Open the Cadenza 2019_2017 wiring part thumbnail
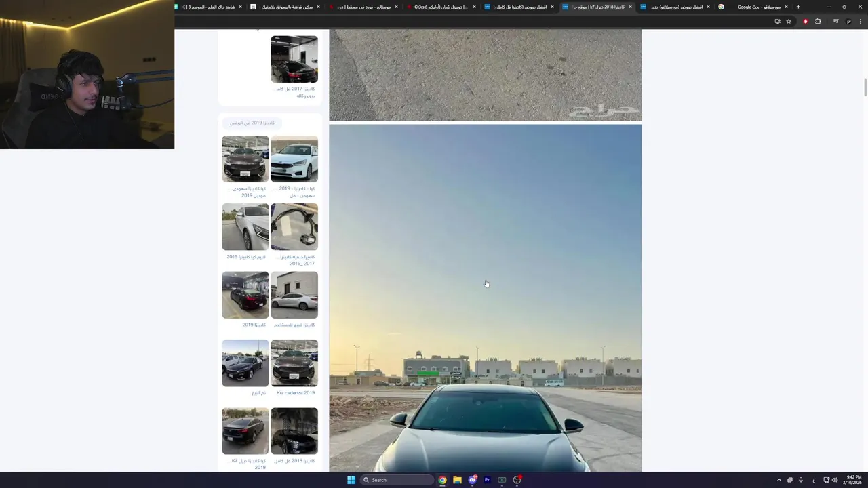The image size is (868, 488). tap(294, 227)
